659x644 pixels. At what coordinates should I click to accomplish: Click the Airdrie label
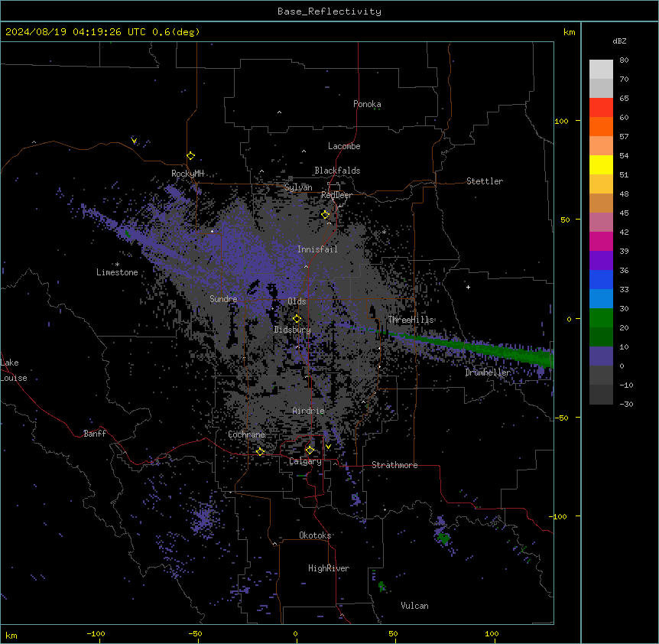tap(308, 411)
